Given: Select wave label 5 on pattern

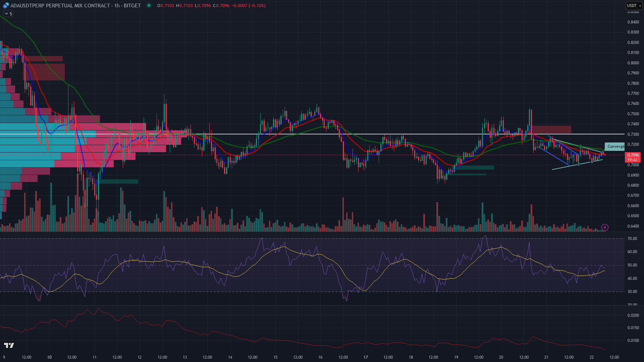Looking at the screenshot, I should click(x=603, y=153).
